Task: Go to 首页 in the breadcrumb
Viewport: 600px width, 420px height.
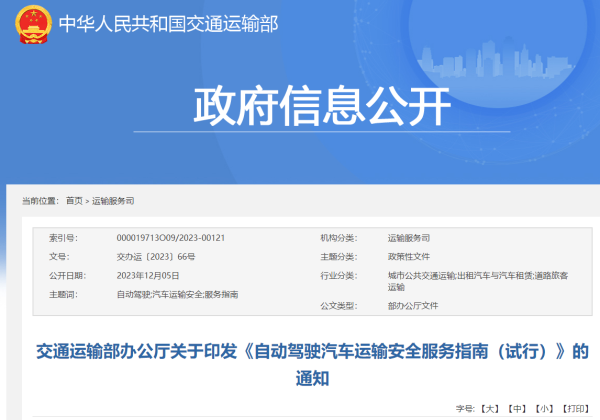Action: pyautogui.click(x=74, y=202)
